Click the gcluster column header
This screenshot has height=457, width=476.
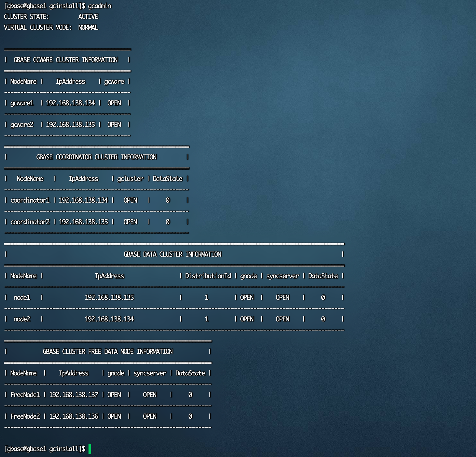pos(130,179)
